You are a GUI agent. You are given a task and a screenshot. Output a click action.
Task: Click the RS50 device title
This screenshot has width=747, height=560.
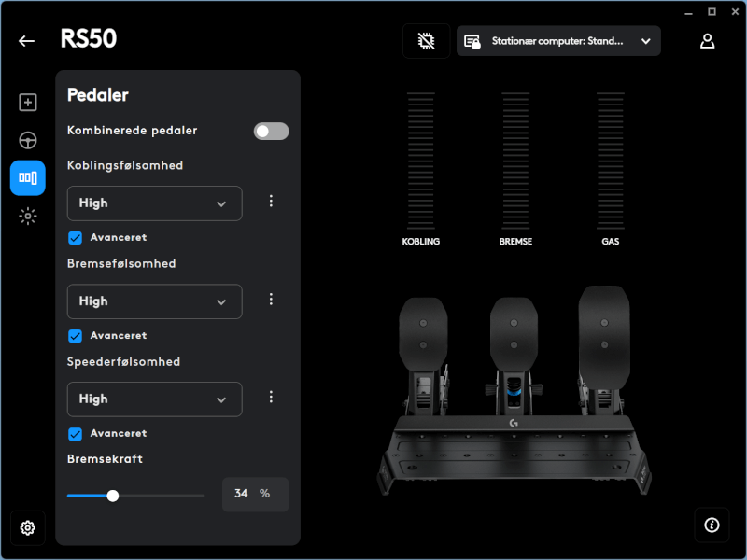pos(89,38)
